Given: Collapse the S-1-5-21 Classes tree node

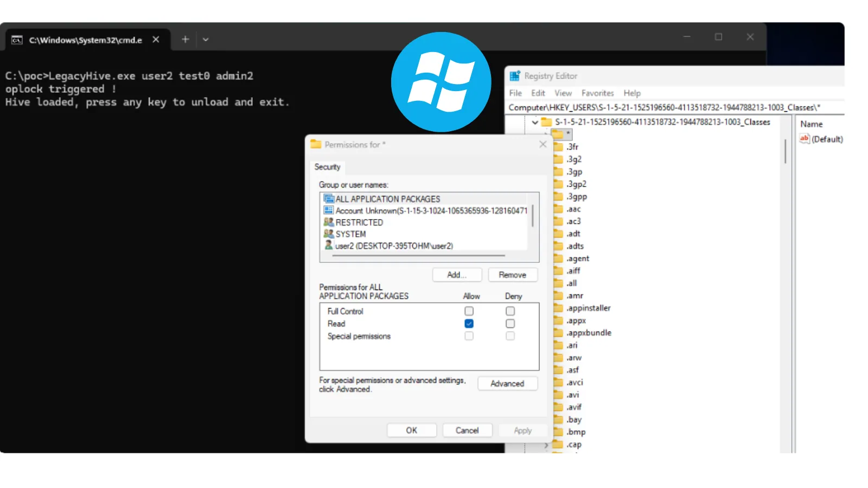Looking at the screenshot, I should pyautogui.click(x=535, y=122).
